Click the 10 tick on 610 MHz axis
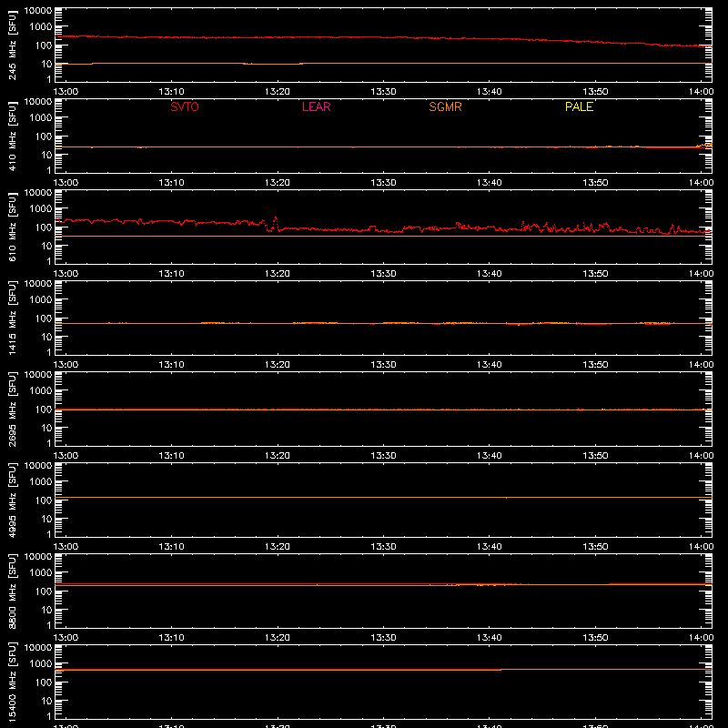Viewport: 728px width, 728px height. click(46, 246)
